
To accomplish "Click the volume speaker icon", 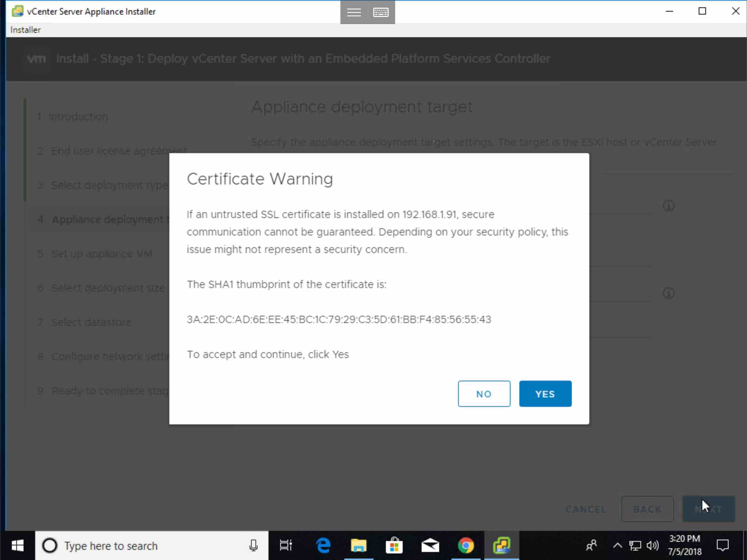I will pyautogui.click(x=652, y=546).
